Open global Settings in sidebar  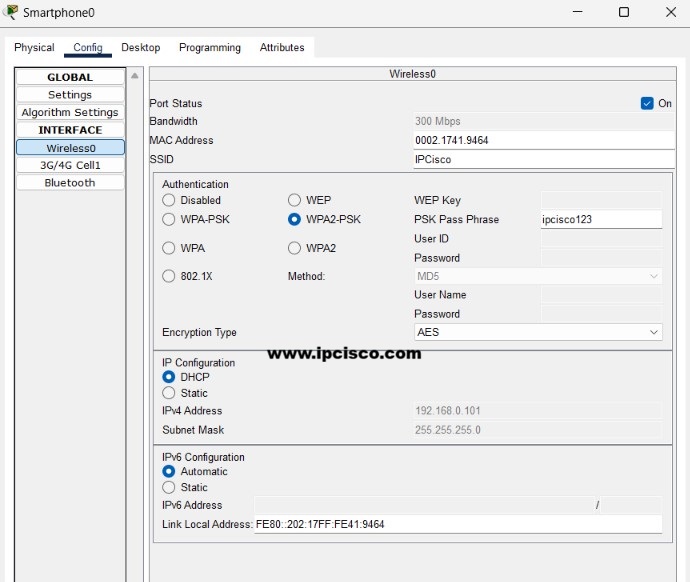[70, 95]
